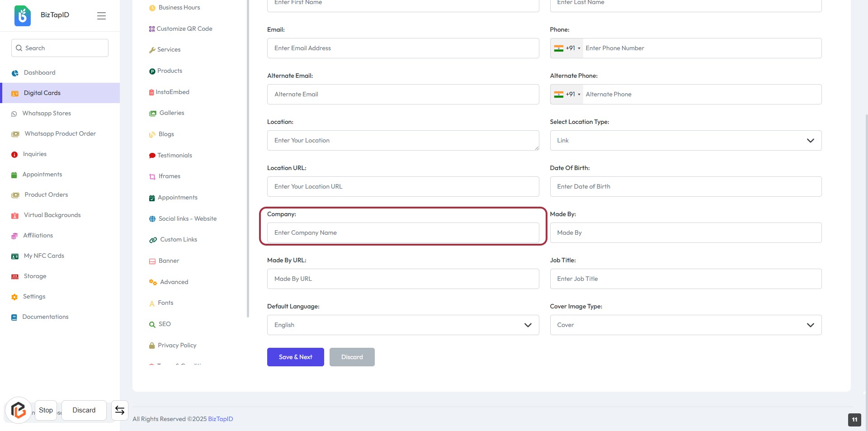Click the Dashboard pie chart icon

[15, 73]
